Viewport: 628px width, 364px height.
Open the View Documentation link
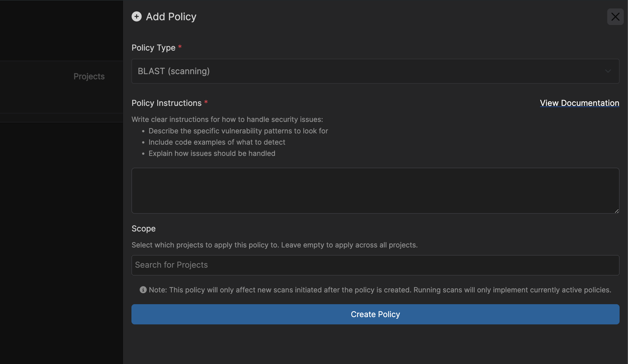pos(579,103)
